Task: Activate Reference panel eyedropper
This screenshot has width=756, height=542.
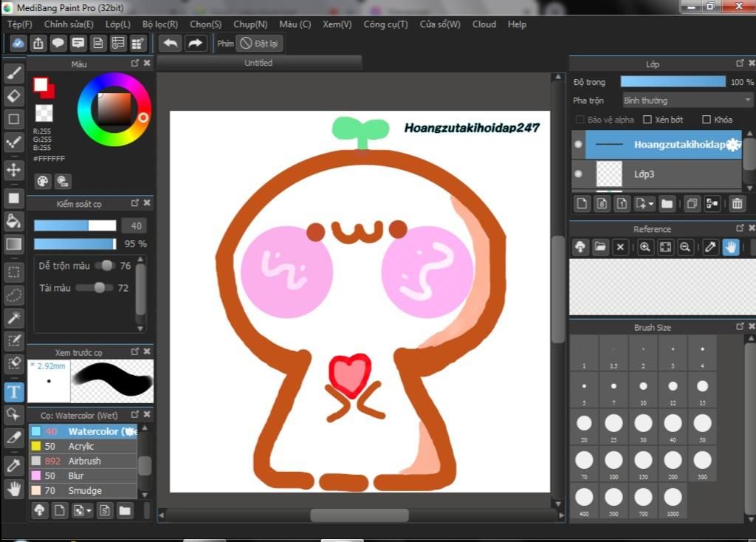Action: click(709, 247)
